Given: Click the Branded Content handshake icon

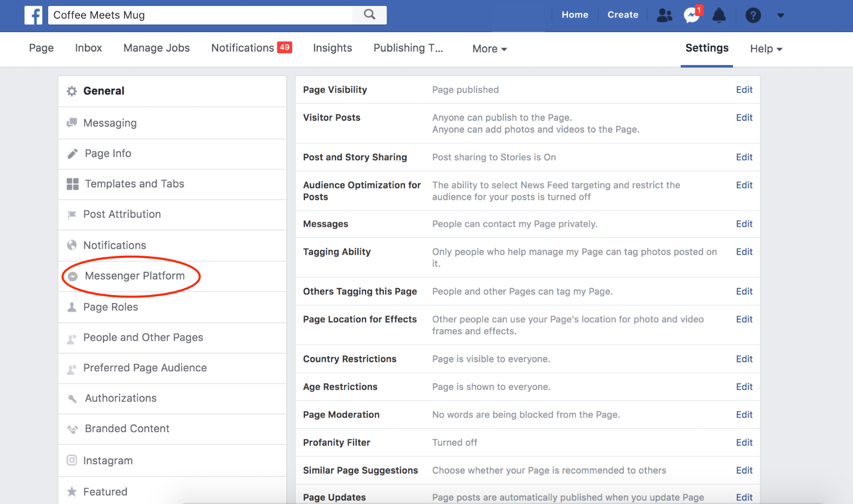Looking at the screenshot, I should [73, 429].
